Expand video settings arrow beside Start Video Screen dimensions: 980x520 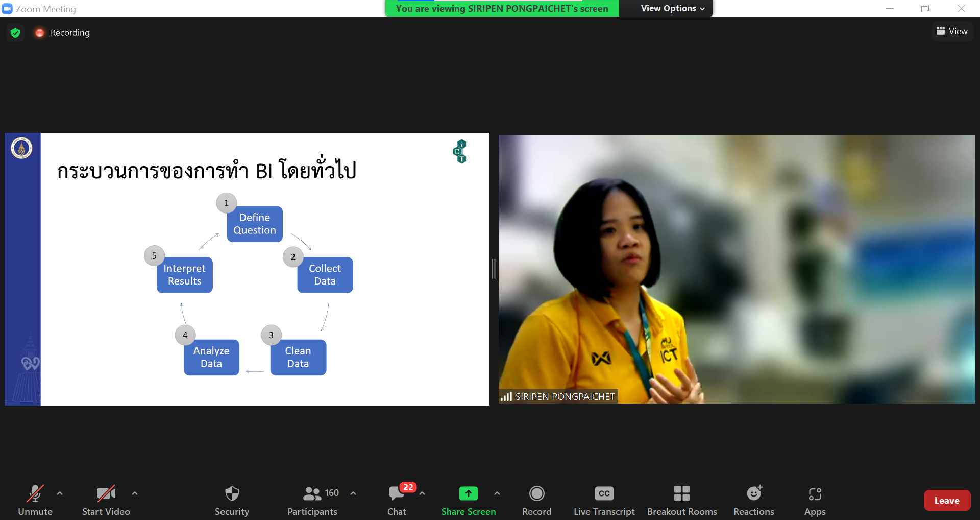pos(135,493)
